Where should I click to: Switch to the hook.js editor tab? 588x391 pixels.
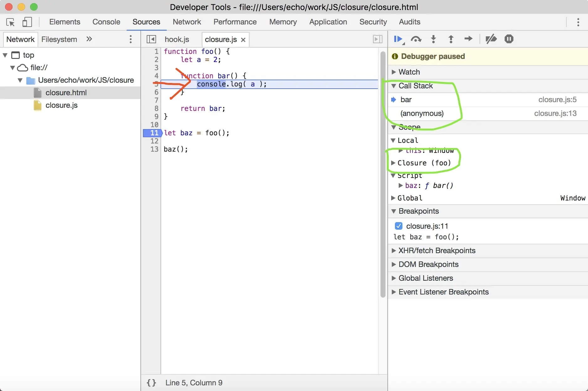[x=177, y=39]
